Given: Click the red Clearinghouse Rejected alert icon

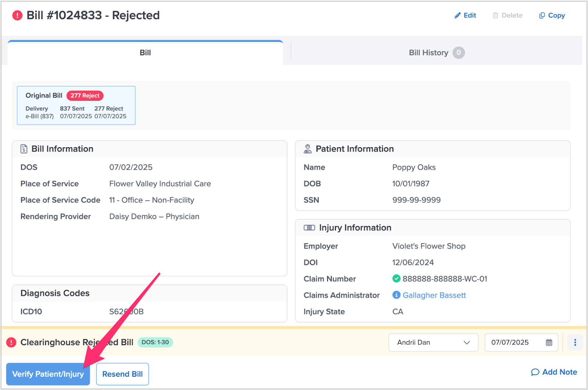Looking at the screenshot, I should tap(11, 343).
